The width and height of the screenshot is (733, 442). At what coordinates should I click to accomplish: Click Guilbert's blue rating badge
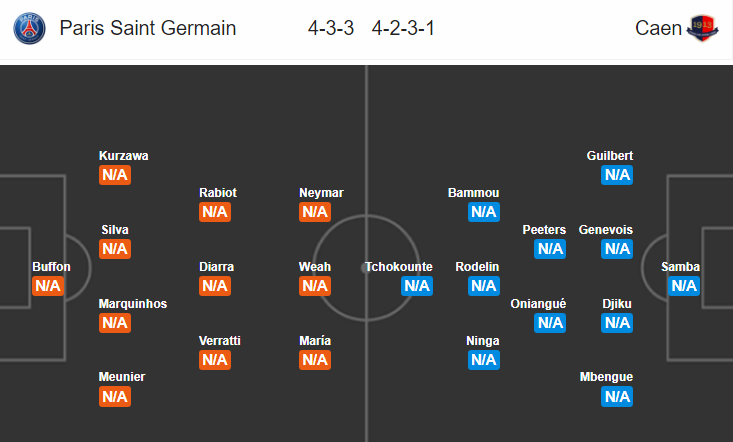tap(617, 175)
